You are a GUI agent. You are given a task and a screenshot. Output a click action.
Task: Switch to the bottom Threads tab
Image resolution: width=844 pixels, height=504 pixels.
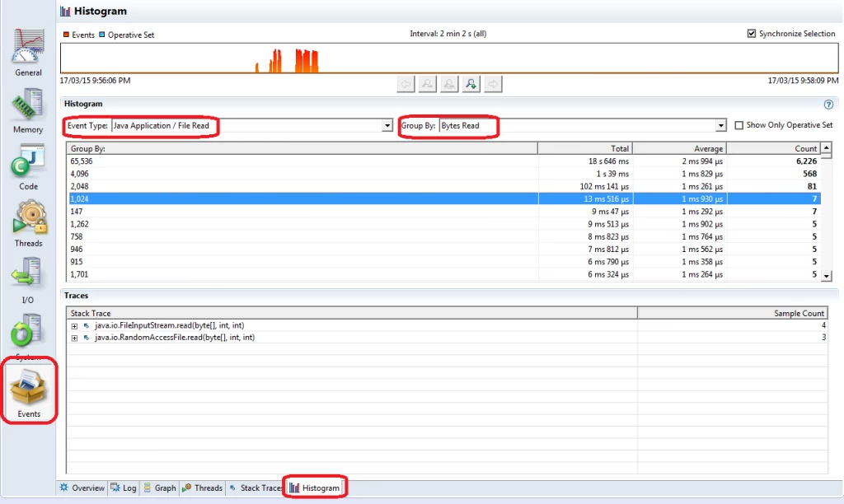coord(203,488)
